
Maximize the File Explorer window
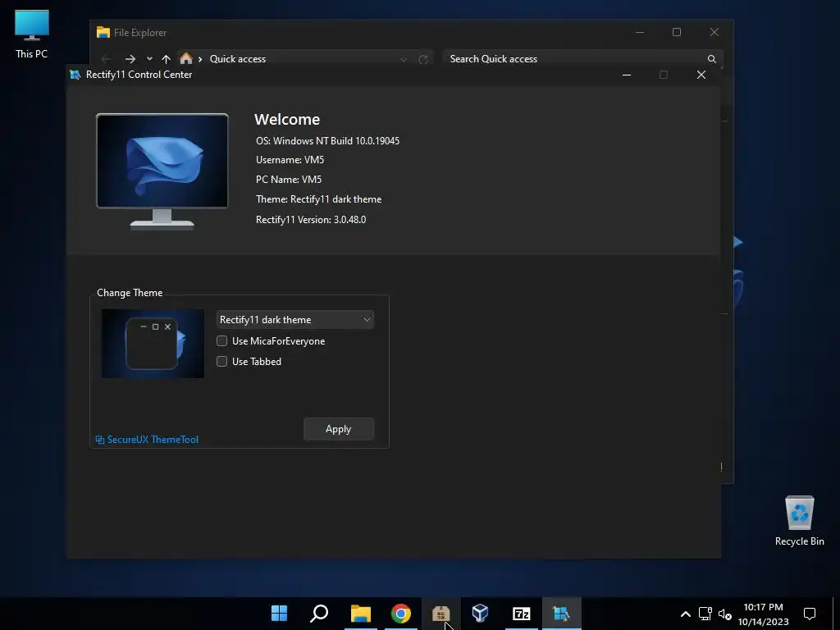677,32
